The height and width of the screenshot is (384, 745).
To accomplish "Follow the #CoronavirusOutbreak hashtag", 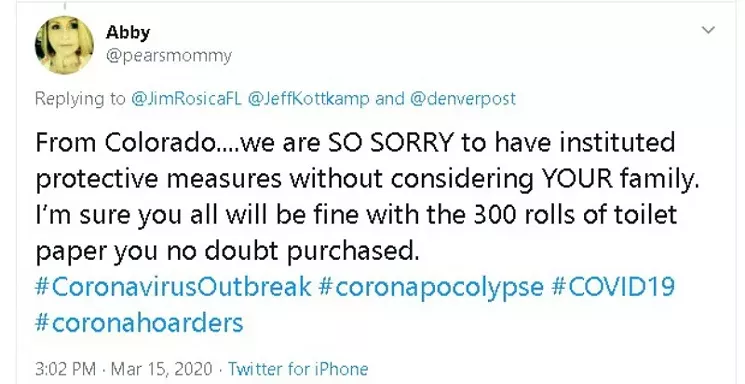I will pos(173,287).
